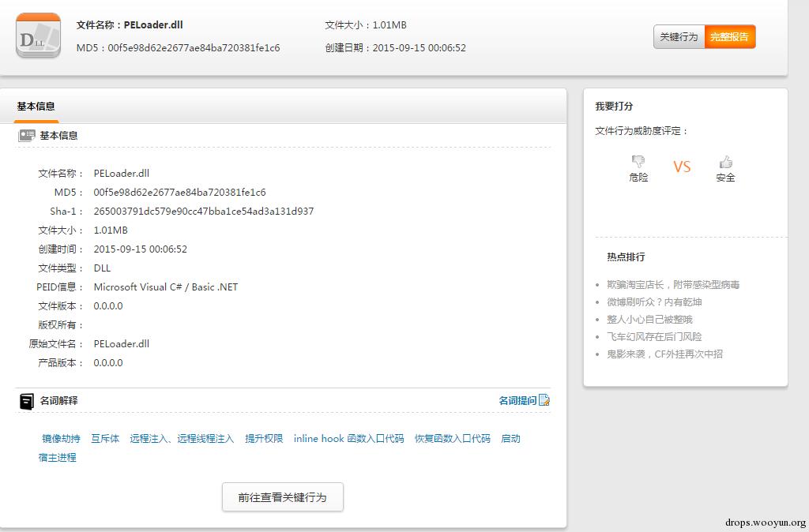Image resolution: width=809 pixels, height=532 pixels.
Task: Click the 提升权限 term link
Action: click(x=264, y=439)
